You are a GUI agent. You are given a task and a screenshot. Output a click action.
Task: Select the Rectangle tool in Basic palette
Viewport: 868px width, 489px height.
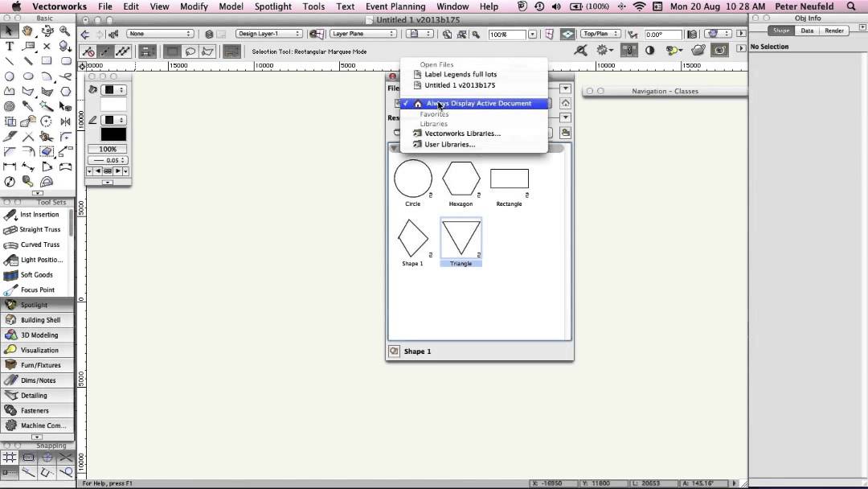47,61
